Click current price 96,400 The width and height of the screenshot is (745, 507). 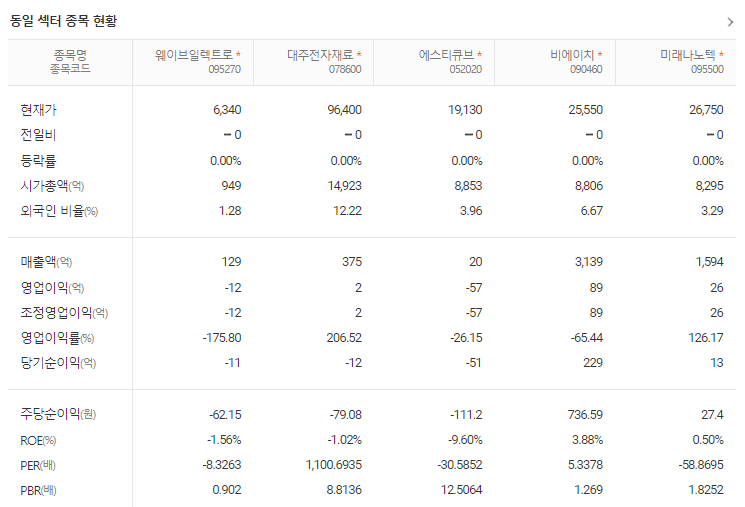tap(344, 110)
